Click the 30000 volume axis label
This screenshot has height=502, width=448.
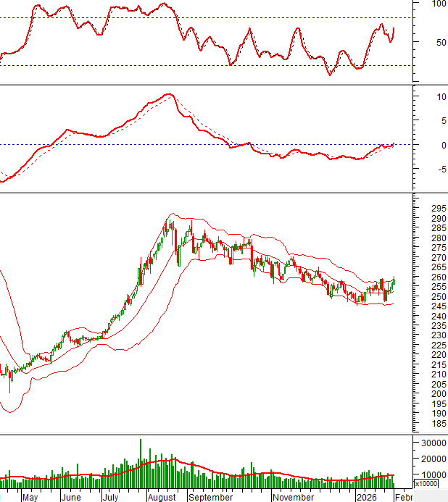(428, 443)
